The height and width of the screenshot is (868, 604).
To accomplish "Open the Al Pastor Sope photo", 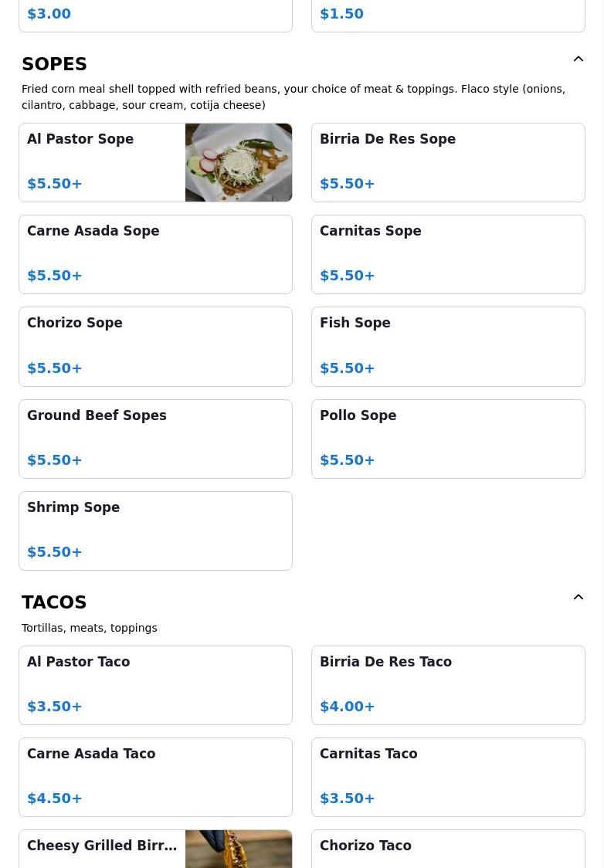I will pyautogui.click(x=239, y=162).
